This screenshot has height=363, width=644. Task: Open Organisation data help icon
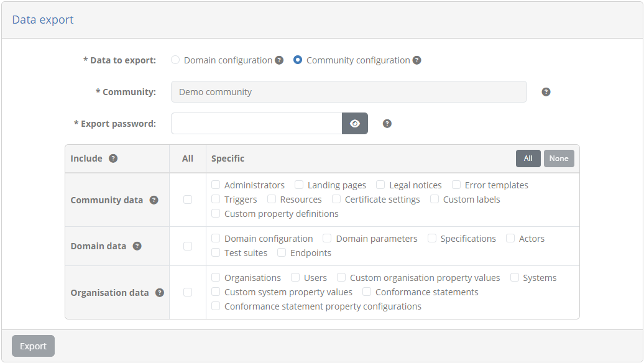coord(159,293)
